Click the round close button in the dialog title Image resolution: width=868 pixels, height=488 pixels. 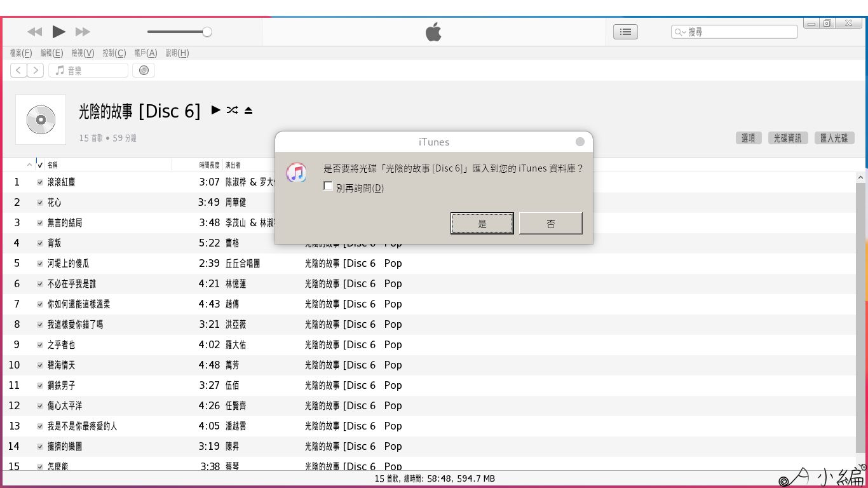[x=580, y=142]
